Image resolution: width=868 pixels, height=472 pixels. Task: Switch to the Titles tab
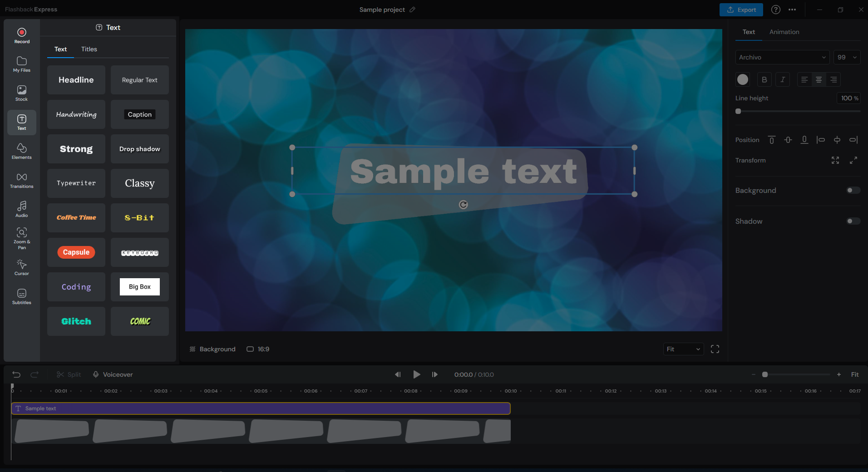click(89, 49)
